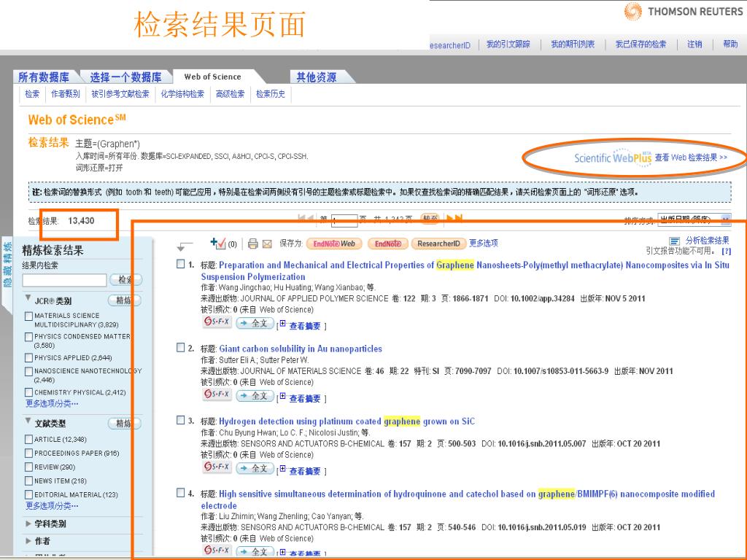Viewport: 747px width, 560px height.
Task: Select checkbox for result 4
Action: [x=181, y=492]
